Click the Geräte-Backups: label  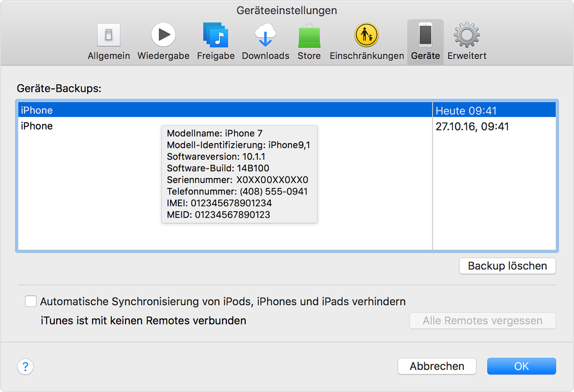pos(59,88)
